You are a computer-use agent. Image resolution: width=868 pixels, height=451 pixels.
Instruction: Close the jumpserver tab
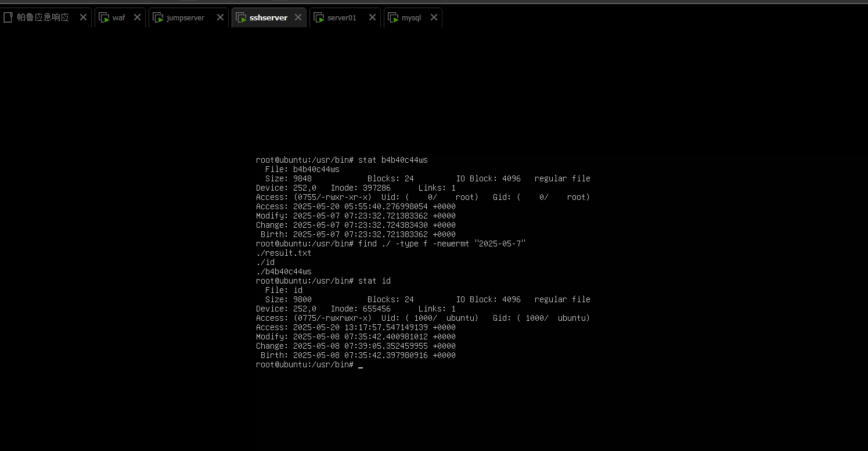220,17
